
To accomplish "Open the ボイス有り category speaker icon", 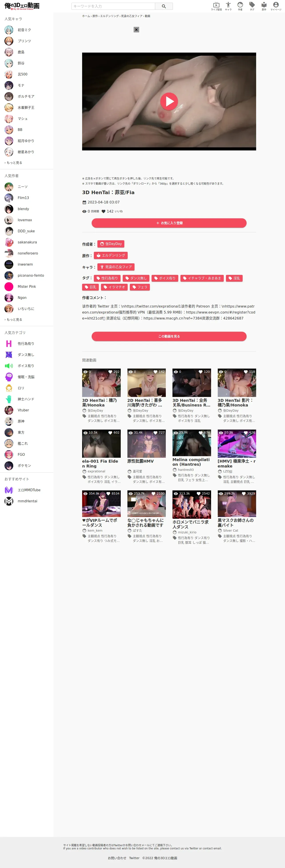I will coord(9,366).
